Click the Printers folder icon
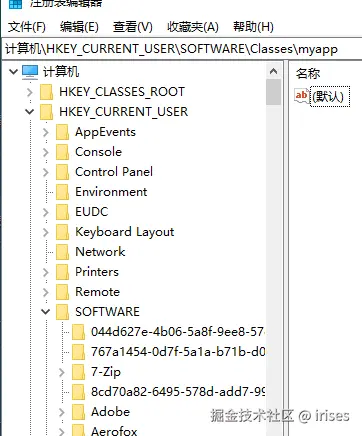 point(62,272)
